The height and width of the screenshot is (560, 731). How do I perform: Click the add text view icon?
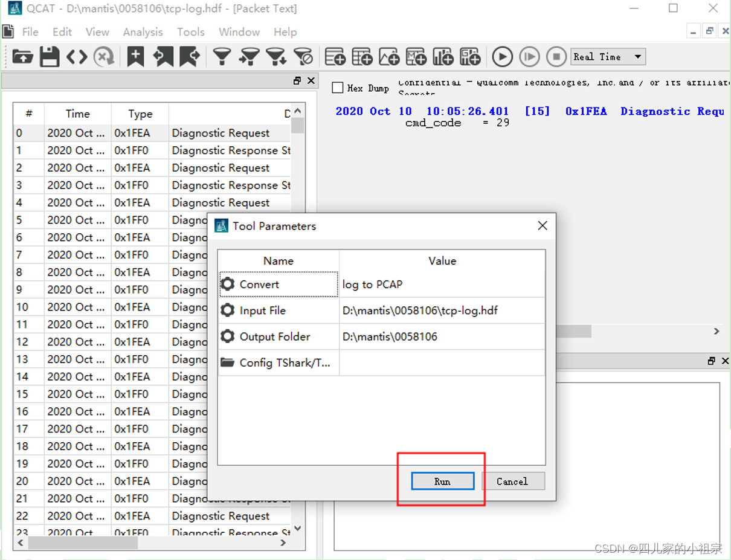tap(335, 57)
